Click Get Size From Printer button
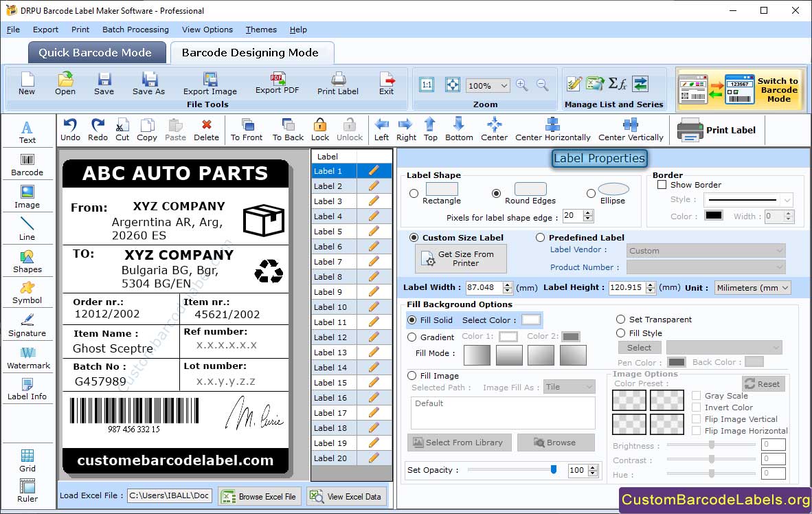 click(461, 258)
